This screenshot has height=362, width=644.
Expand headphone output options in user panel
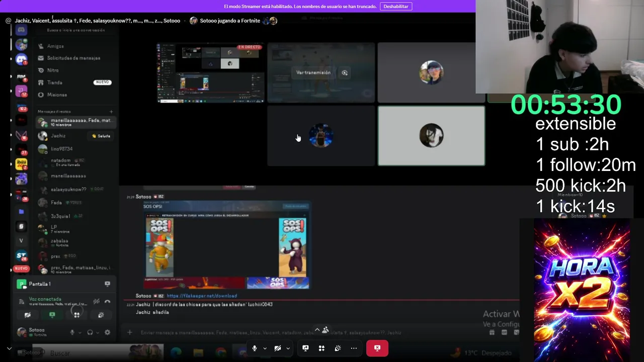[x=98, y=332]
